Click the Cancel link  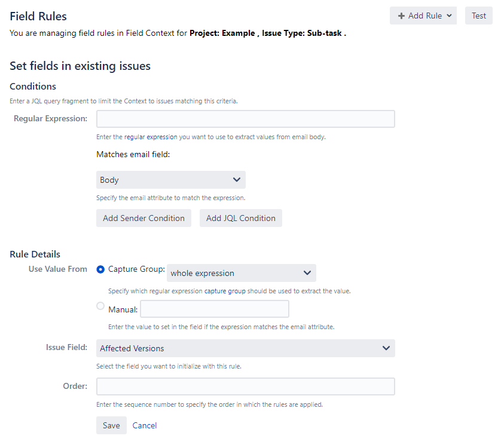[145, 425]
